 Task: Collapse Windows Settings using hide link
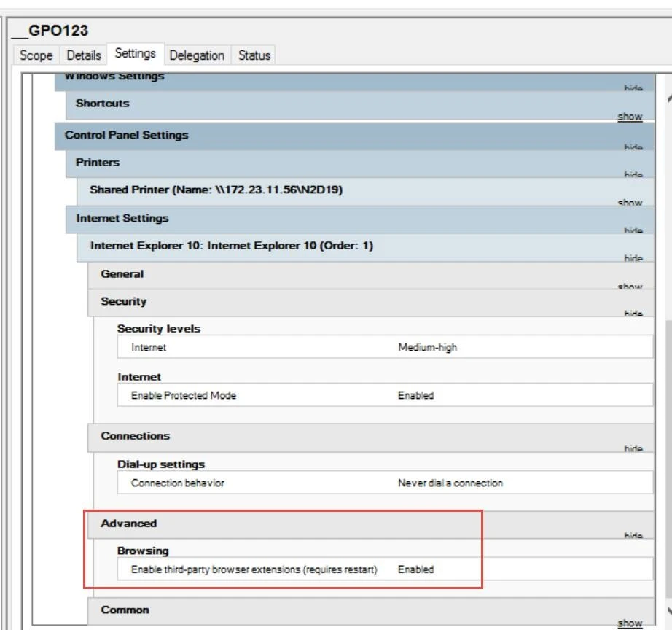pos(633,87)
